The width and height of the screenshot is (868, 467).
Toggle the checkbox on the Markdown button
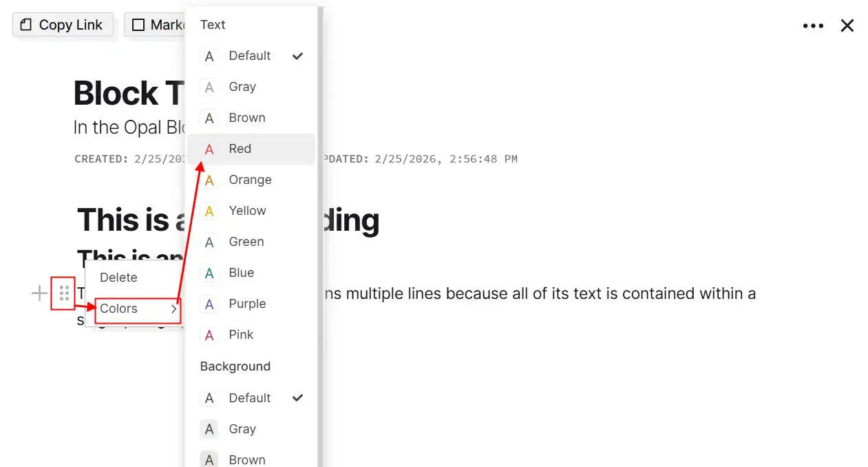(140, 24)
